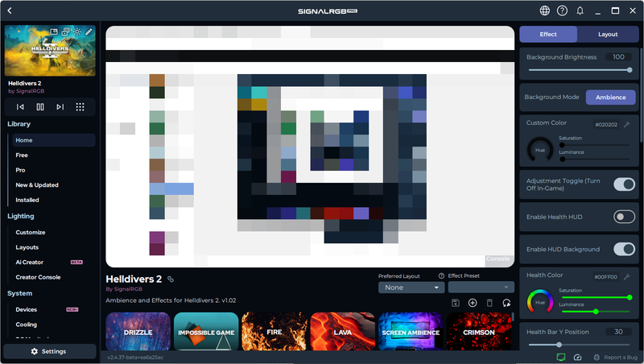Click the pencil edit icon on thumbnail
The image size is (644, 364).
click(x=89, y=32)
